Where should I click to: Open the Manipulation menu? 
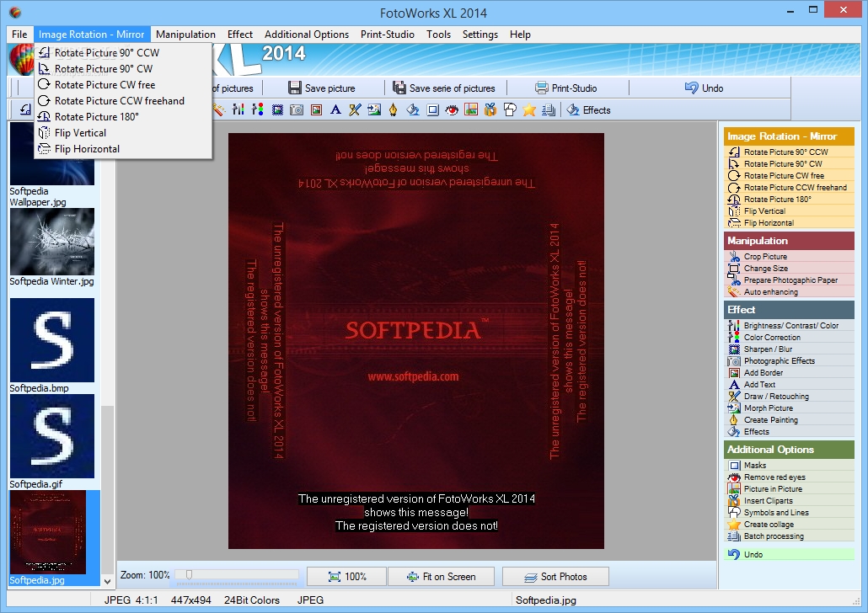(x=185, y=35)
